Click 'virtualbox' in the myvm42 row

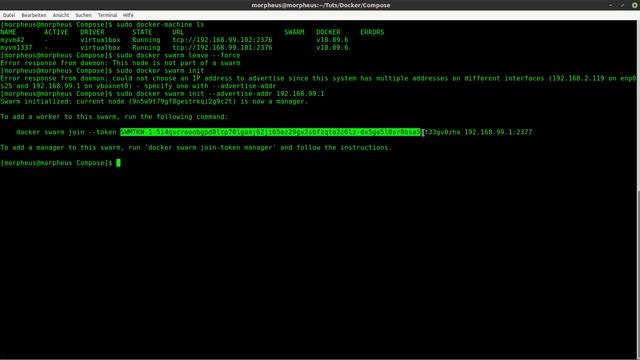click(100, 40)
